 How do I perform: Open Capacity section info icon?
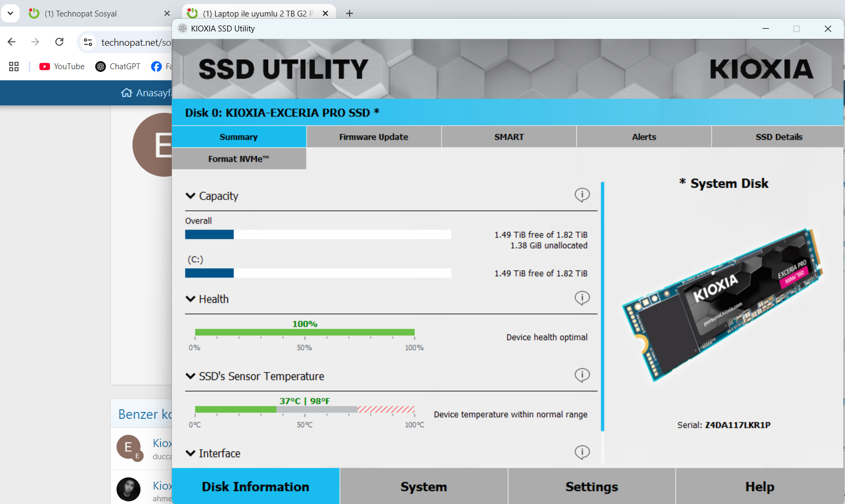coord(582,195)
